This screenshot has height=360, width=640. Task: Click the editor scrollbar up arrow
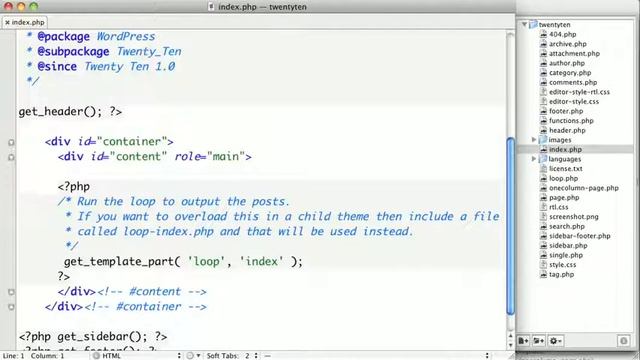coord(510,336)
